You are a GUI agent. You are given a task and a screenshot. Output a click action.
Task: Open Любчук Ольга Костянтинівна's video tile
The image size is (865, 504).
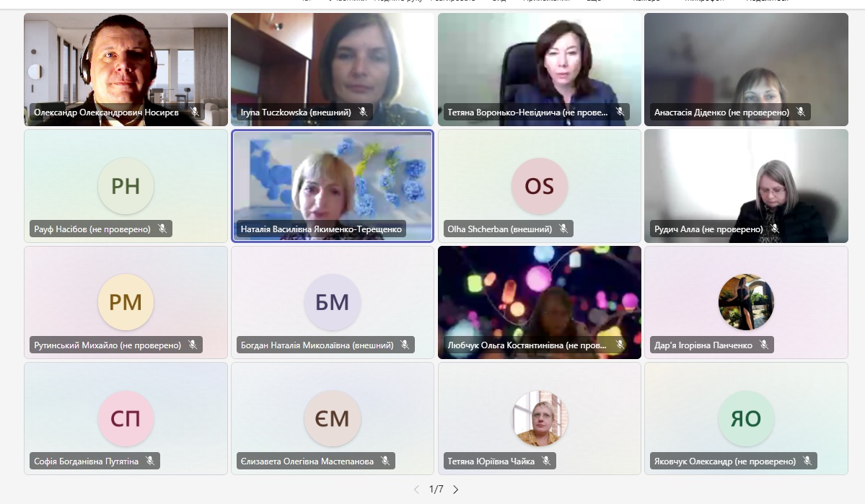540,302
